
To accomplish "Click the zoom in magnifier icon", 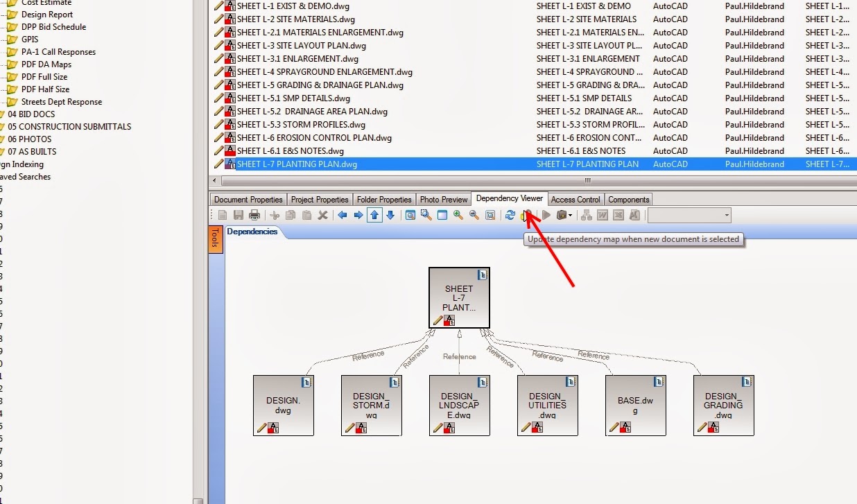I will [458, 216].
